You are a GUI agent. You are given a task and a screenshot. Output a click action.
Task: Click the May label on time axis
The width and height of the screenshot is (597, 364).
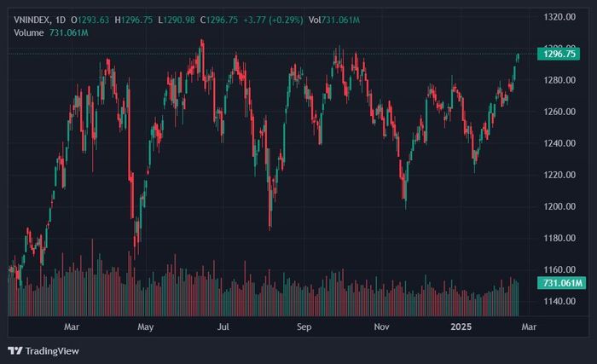pyautogui.click(x=146, y=326)
